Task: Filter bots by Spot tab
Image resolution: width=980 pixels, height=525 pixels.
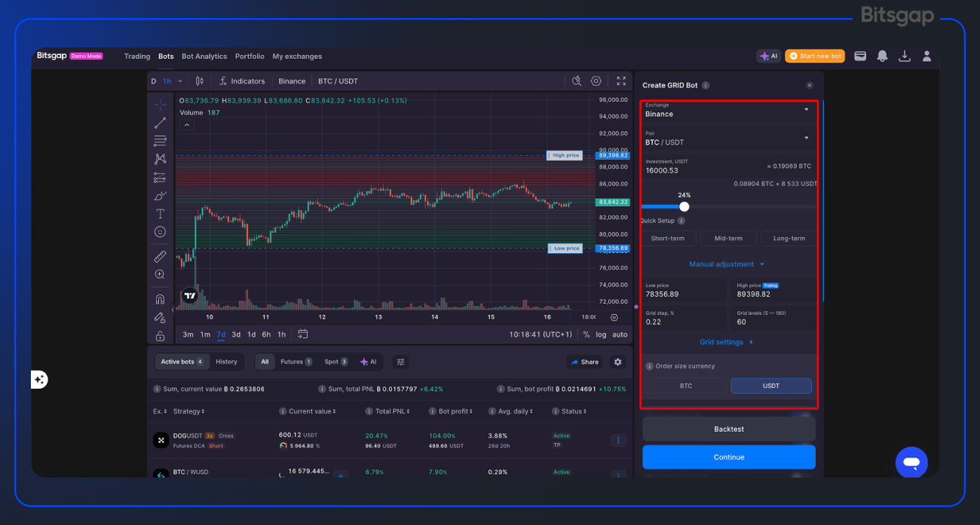Action: (x=335, y=362)
